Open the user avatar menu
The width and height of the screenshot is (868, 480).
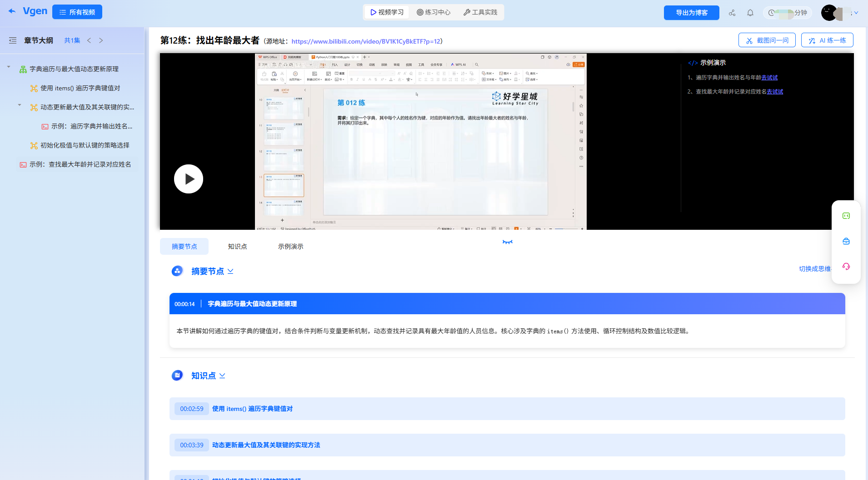[x=839, y=13]
